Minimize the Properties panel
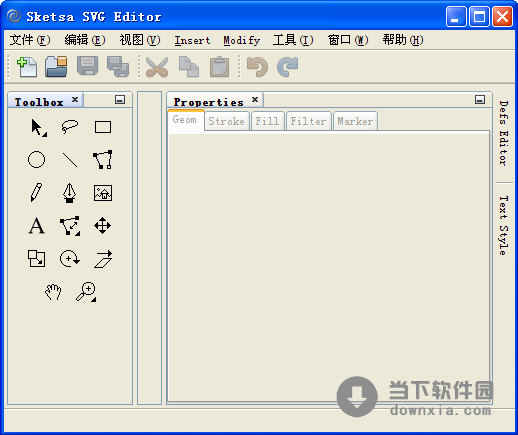 [x=480, y=99]
